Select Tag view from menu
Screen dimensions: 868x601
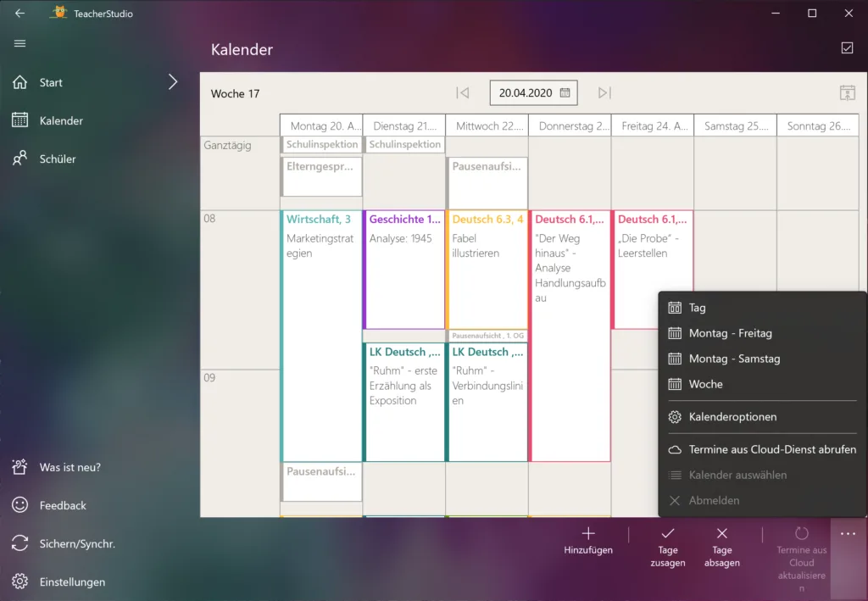[762, 308]
